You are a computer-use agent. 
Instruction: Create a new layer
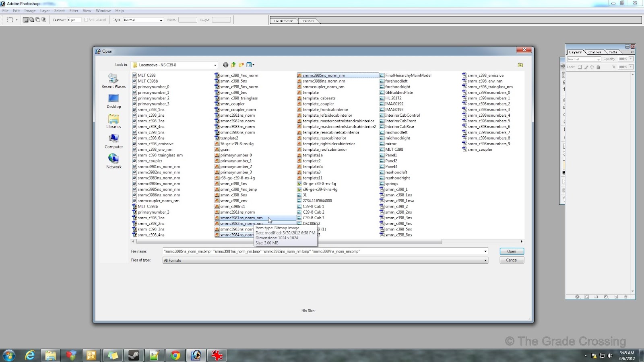click(616, 297)
